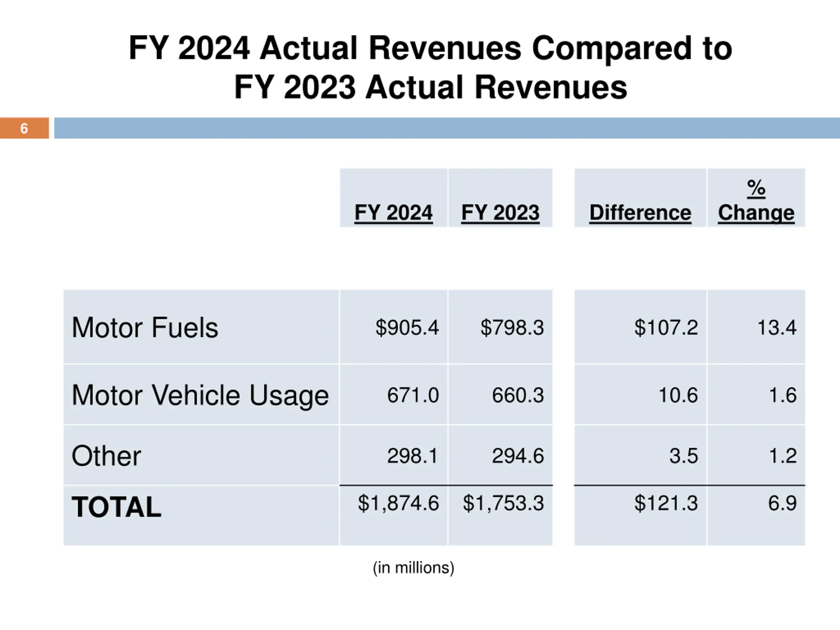
Task: Click the TOTAL row label
Action: [x=116, y=507]
